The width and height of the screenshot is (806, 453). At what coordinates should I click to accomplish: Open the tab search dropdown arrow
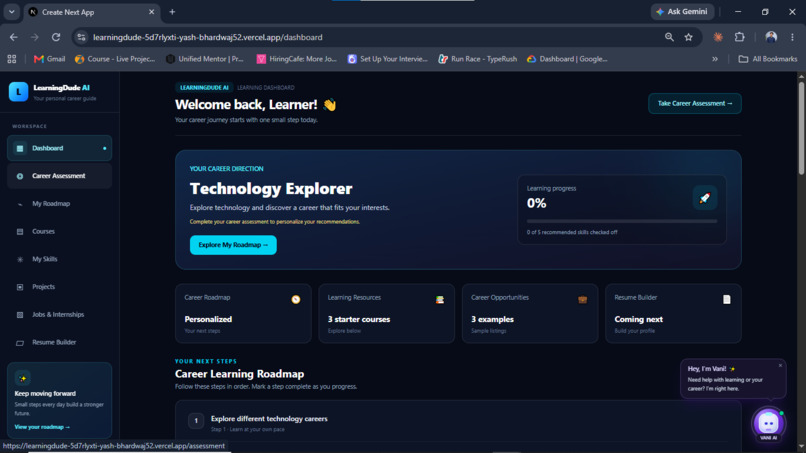click(x=11, y=12)
